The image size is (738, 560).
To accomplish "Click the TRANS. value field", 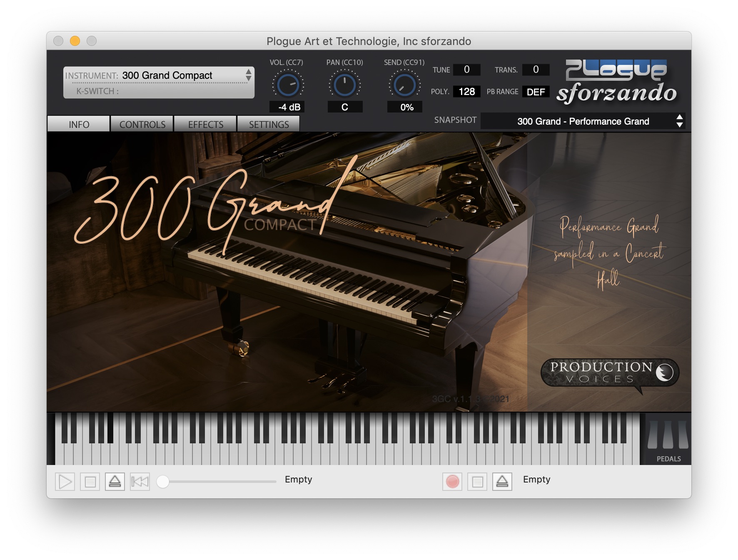I will coord(536,70).
